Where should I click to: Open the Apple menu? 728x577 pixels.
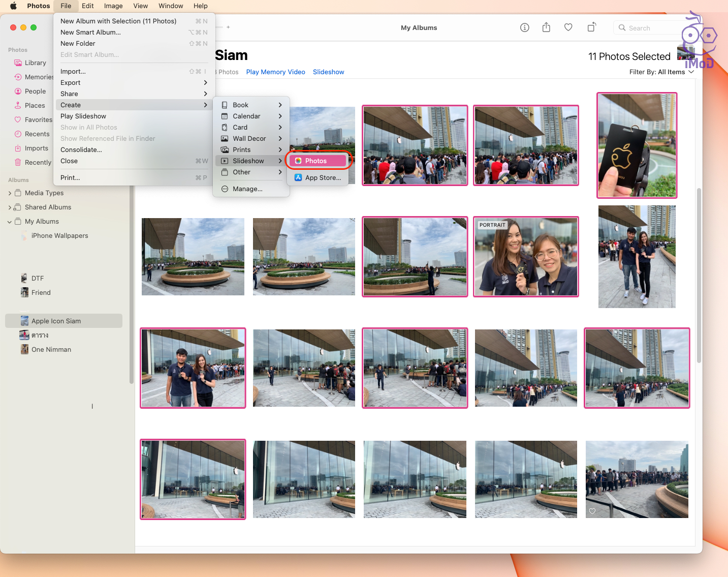[13, 6]
